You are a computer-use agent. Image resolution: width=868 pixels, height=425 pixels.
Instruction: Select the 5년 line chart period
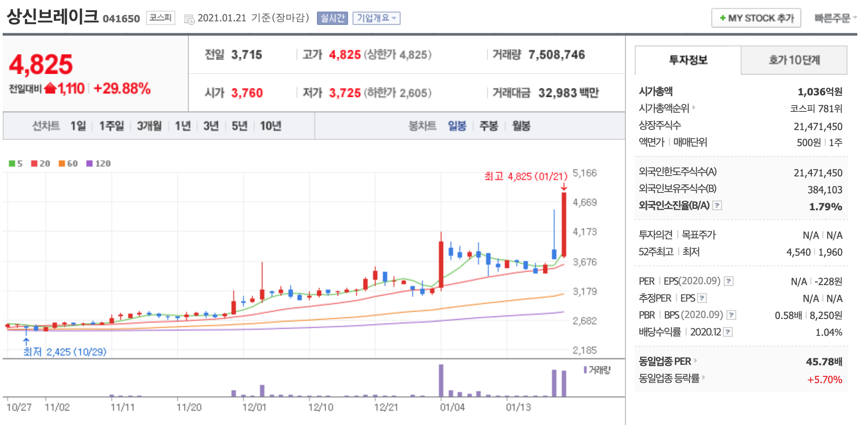click(239, 126)
